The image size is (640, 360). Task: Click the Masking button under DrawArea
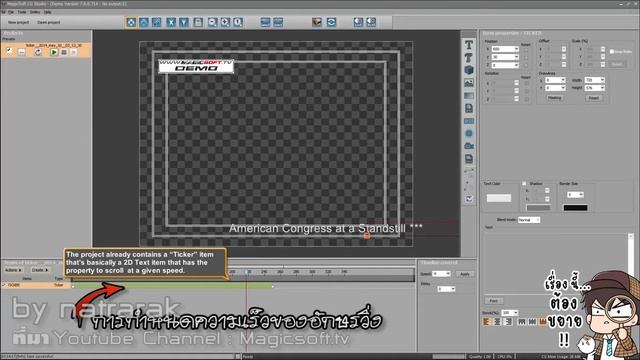click(554, 98)
